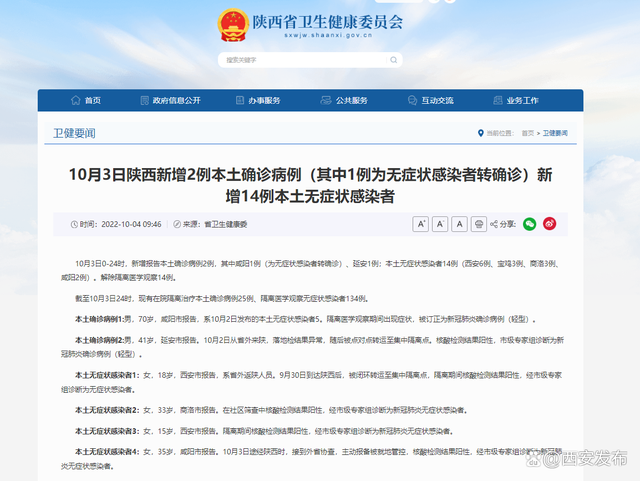Print the article using printer icon

pyautogui.click(x=479, y=224)
